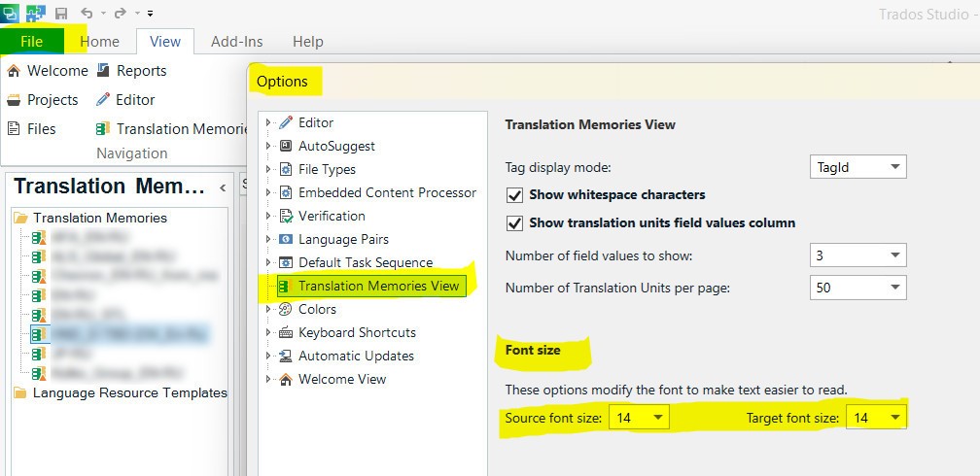Open the Files view button
The height and width of the screenshot is (476, 980).
31,128
